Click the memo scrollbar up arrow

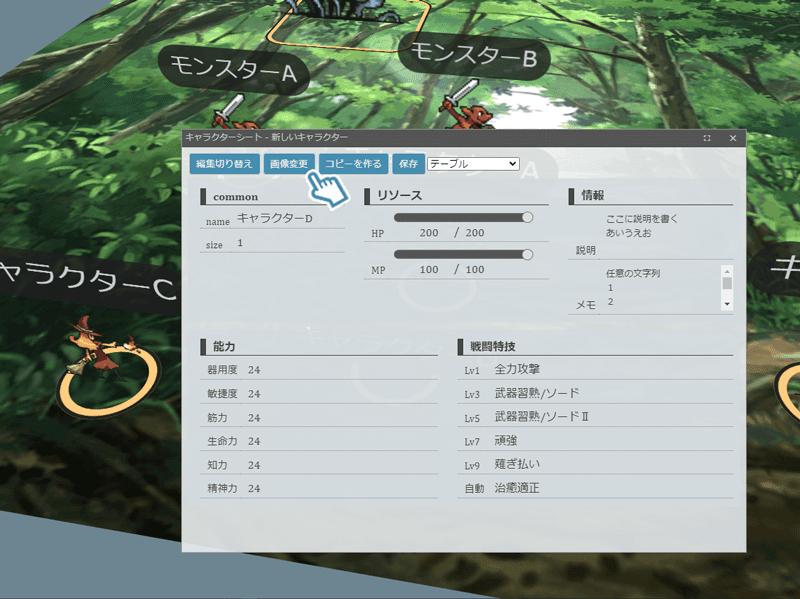727,271
